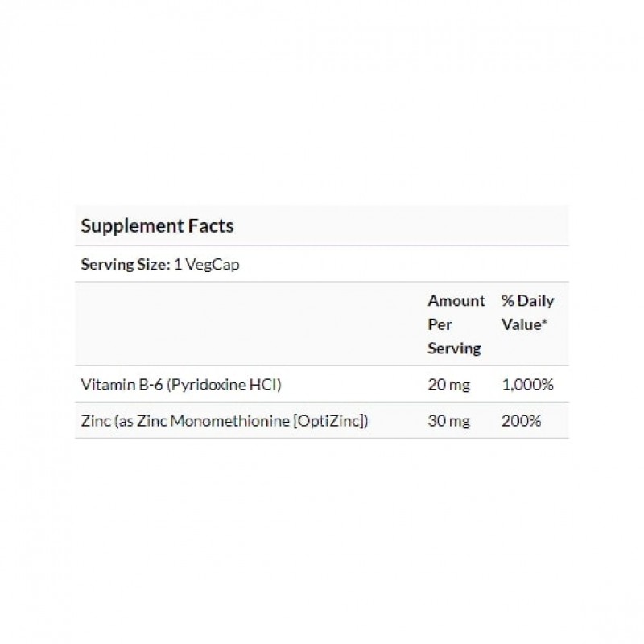This screenshot has width=644, height=644.
Task: Click the word Amount in the header
Action: point(456,301)
